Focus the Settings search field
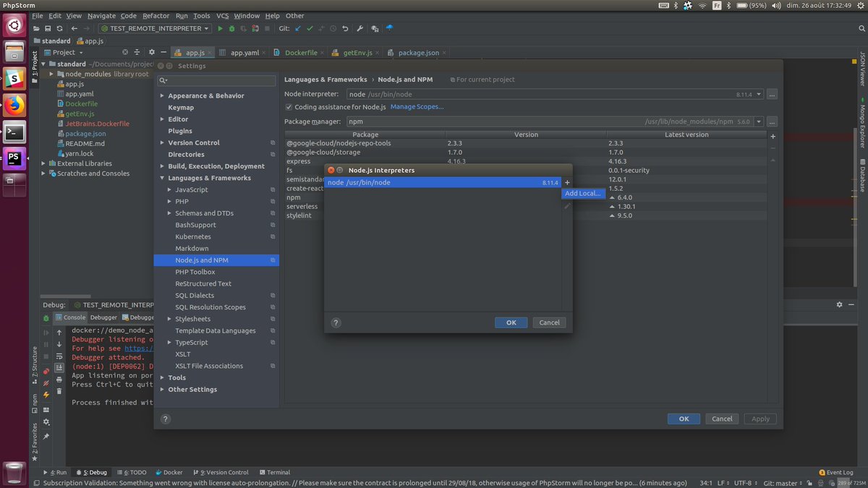Screen dimensions: 868x488 [x=216, y=81]
